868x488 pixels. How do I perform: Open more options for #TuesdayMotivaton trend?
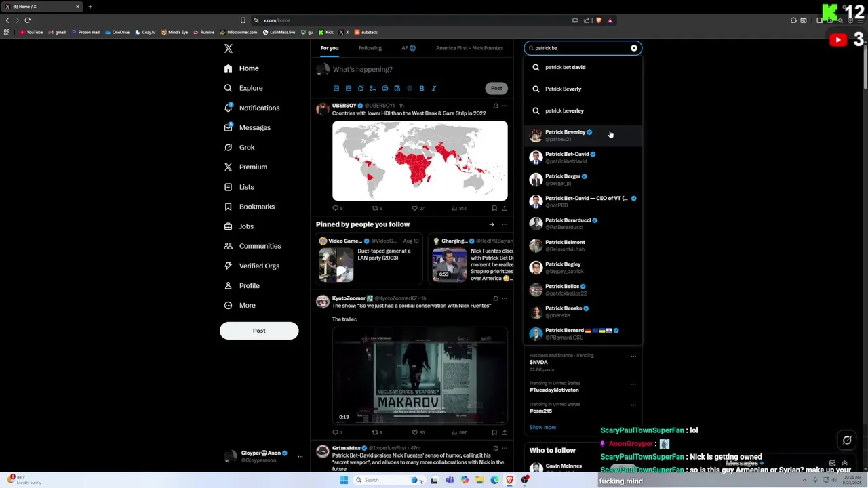coord(633,384)
